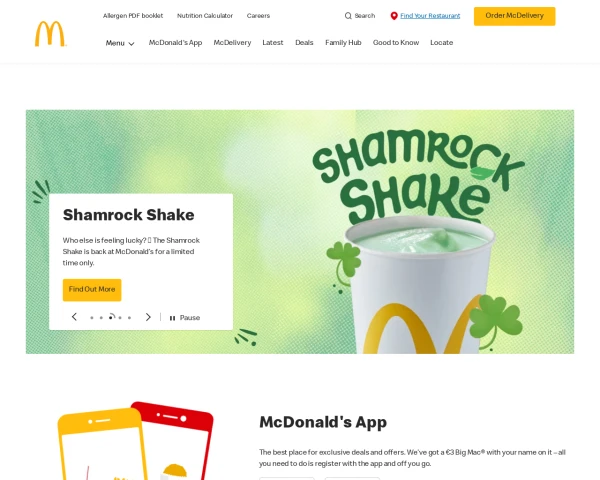The image size is (600, 480).
Task: Select the fourth carousel dot
Action: pos(120,318)
